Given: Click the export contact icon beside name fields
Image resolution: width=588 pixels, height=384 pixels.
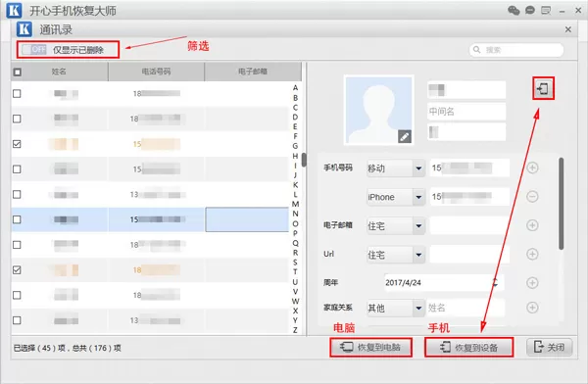Looking at the screenshot, I should pyautogui.click(x=543, y=88).
